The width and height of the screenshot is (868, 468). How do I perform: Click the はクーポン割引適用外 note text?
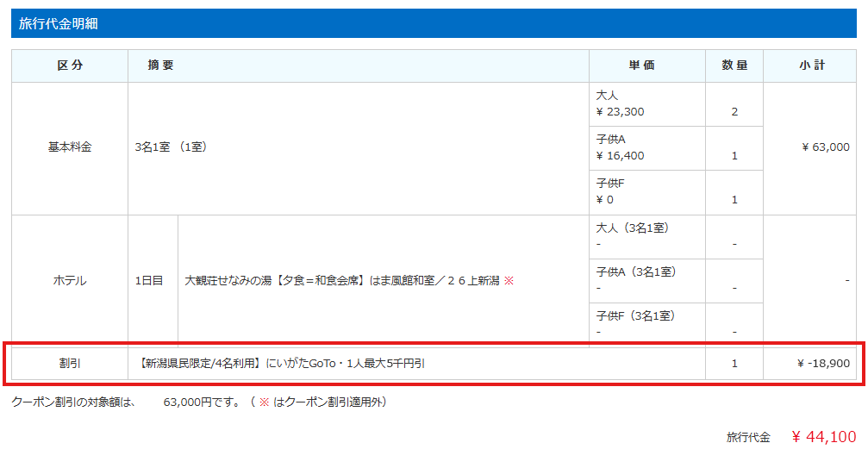click(330, 402)
